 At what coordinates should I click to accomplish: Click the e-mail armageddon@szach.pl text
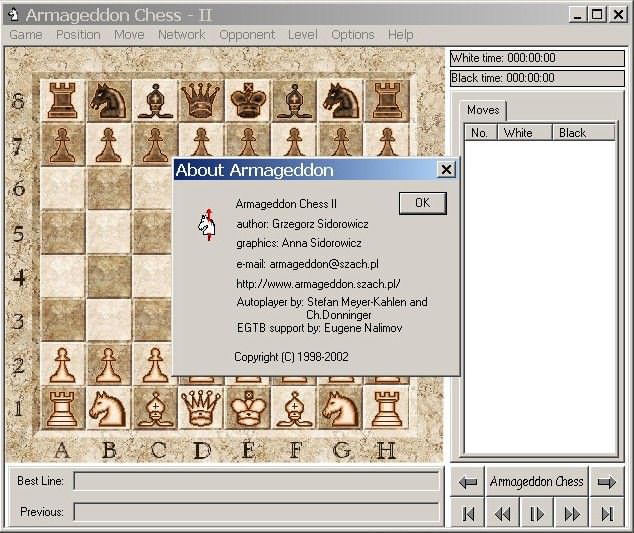pyautogui.click(x=307, y=264)
